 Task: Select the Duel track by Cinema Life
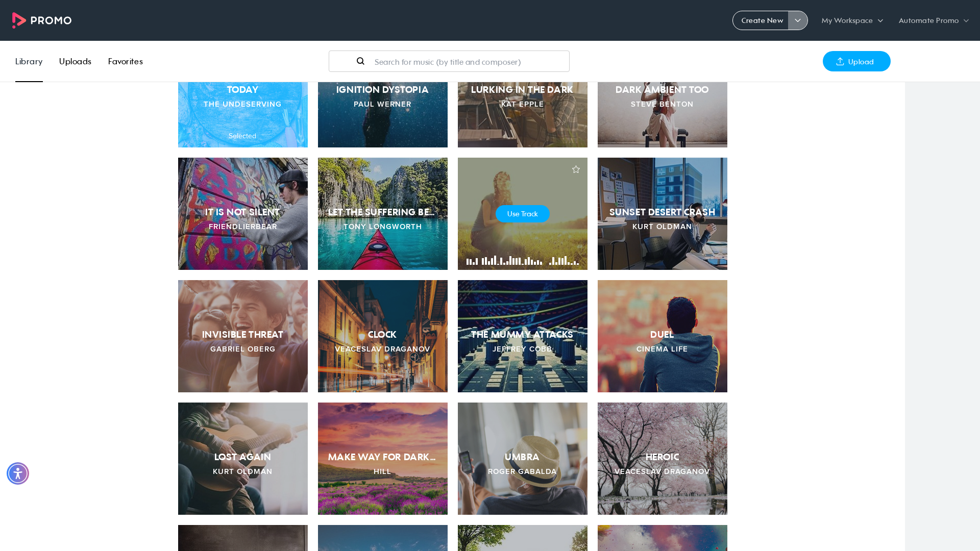[663, 336]
